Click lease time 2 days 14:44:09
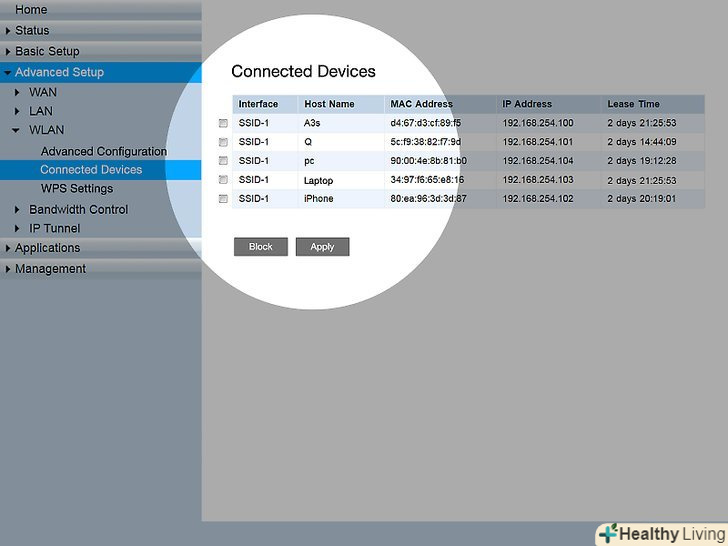Viewport: 728px width, 546px height. coord(642,142)
